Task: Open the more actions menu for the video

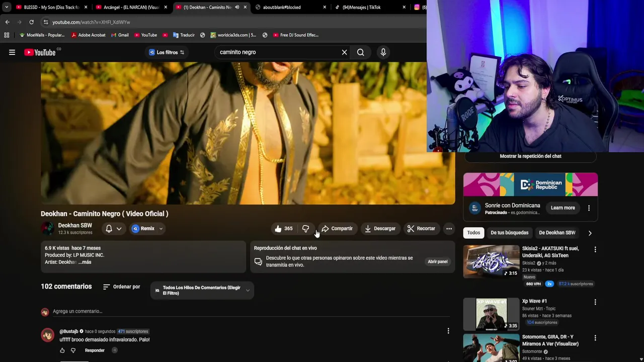Action: [x=449, y=229]
